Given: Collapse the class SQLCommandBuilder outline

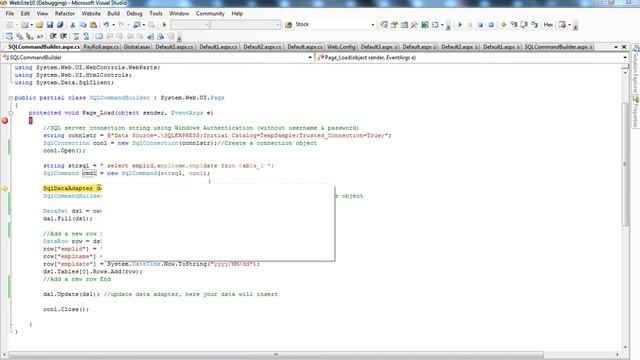Looking at the screenshot, I should pyautogui.click(x=11, y=98).
